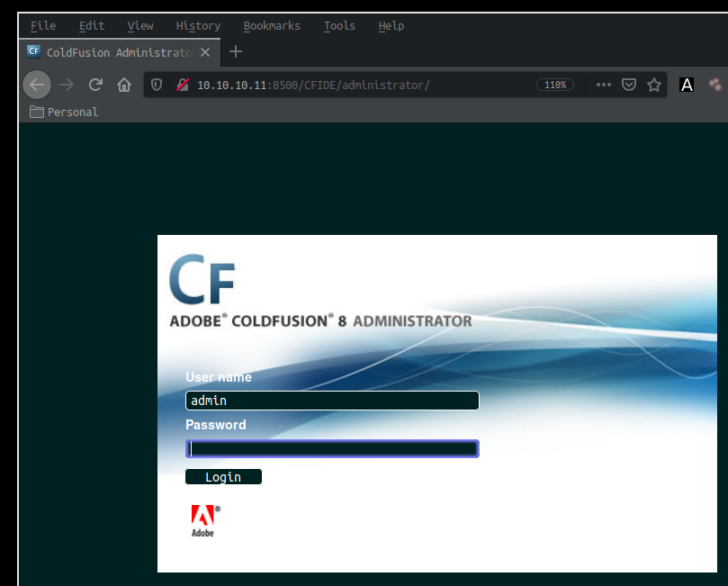This screenshot has width=728, height=586.
Task: Open the Help menu
Action: tap(391, 26)
